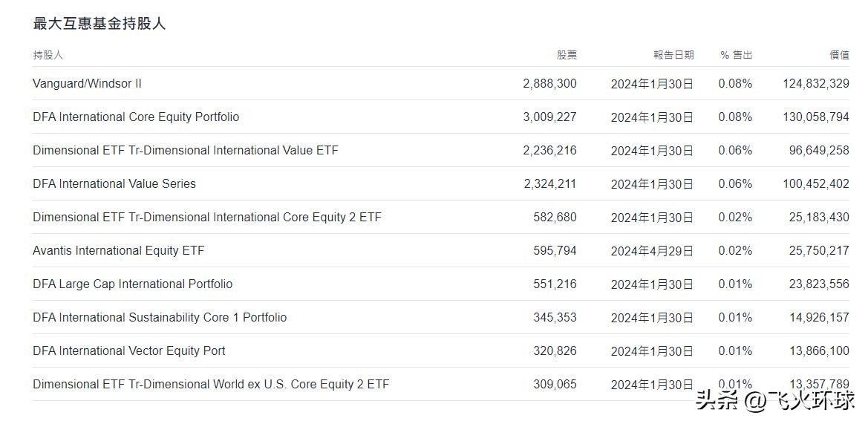Sort by the % 售出 column header
Viewport: 868px width, 424px height.
(x=737, y=55)
